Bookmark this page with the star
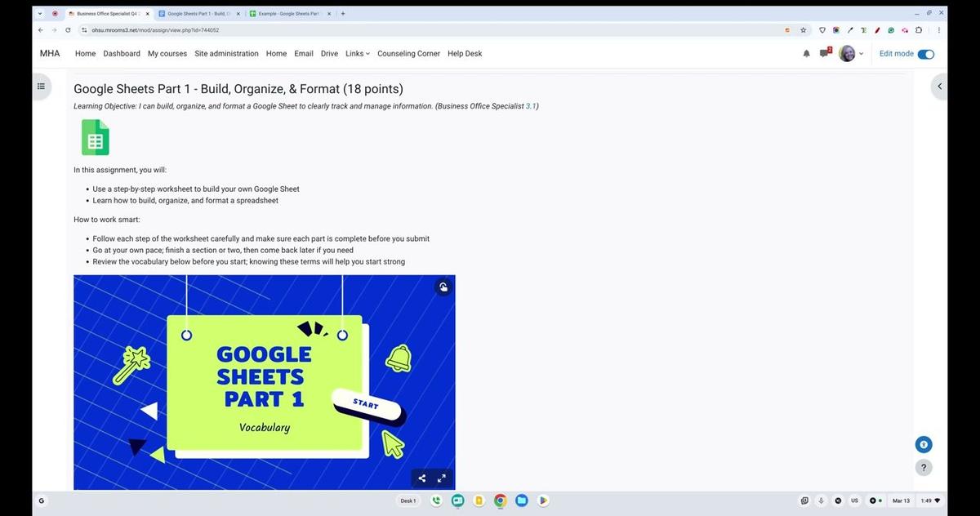This screenshot has width=980, height=516. (x=805, y=29)
